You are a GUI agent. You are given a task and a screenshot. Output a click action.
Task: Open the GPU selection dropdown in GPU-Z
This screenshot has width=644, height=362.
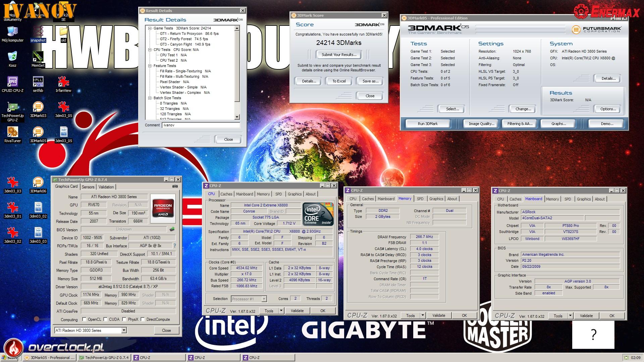pyautogui.click(x=124, y=330)
